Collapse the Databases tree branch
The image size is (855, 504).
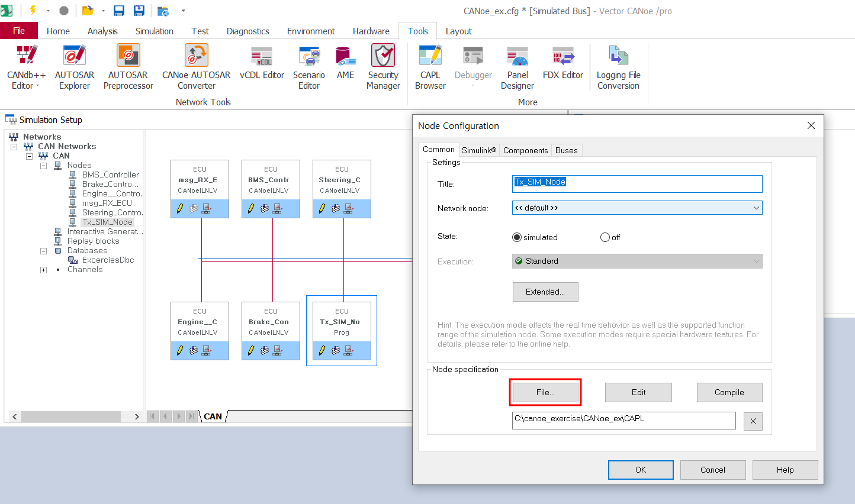(x=43, y=250)
